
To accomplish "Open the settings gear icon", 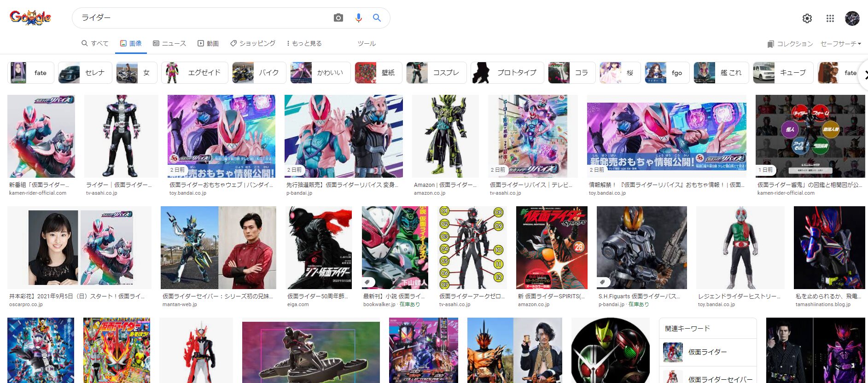I will (x=807, y=18).
